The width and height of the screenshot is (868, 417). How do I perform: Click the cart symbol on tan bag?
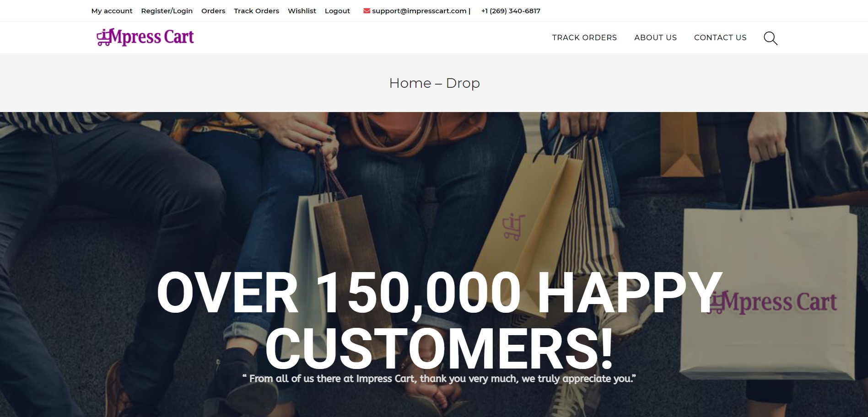click(x=513, y=226)
